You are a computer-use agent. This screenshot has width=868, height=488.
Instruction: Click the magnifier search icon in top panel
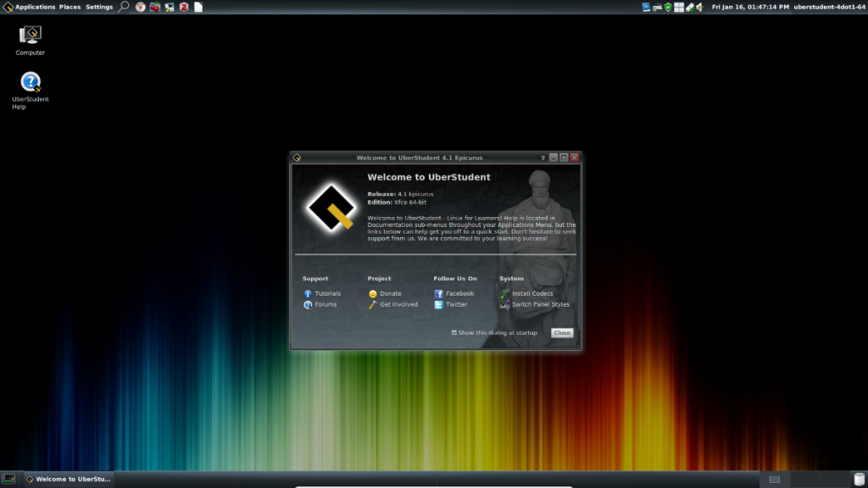point(124,7)
